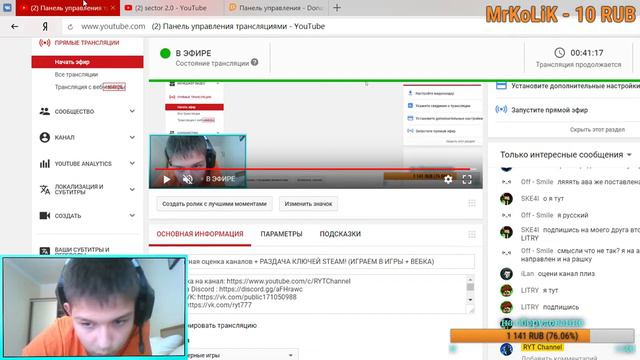Click the 'RYT Channel' name badge
640x360 pixels.
(542, 347)
